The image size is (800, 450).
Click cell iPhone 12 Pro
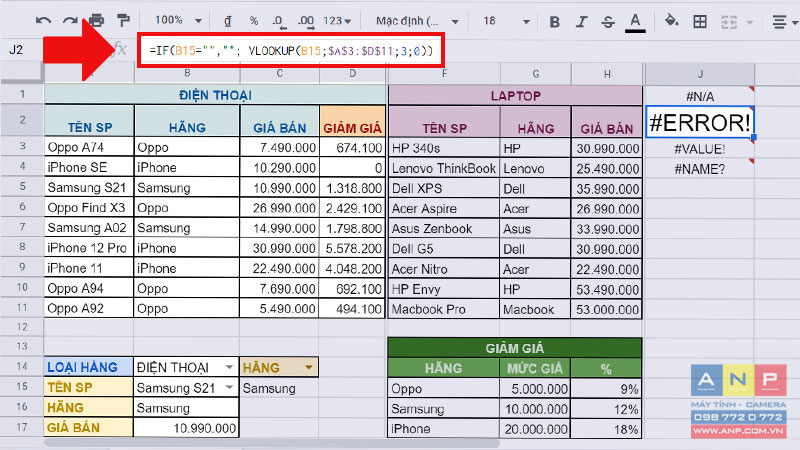click(x=89, y=248)
